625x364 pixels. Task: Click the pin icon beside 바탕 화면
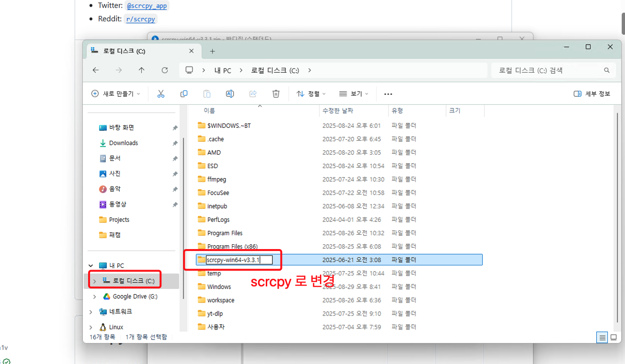click(175, 128)
